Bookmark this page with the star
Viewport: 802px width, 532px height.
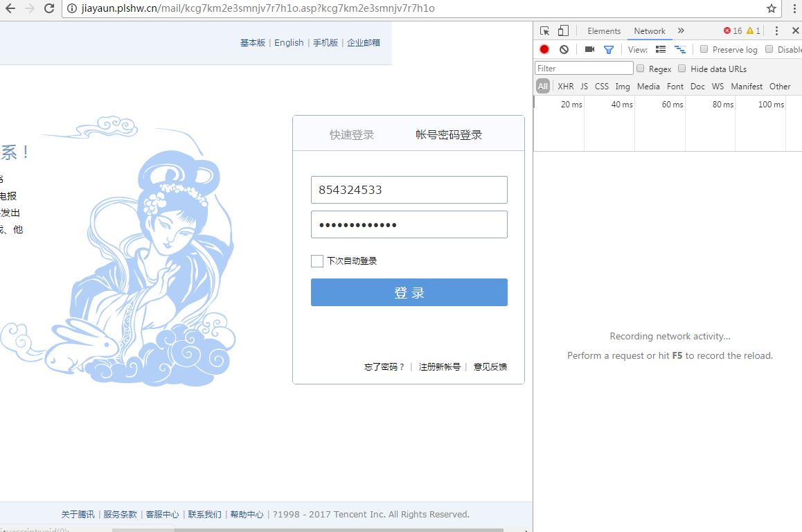(772, 8)
